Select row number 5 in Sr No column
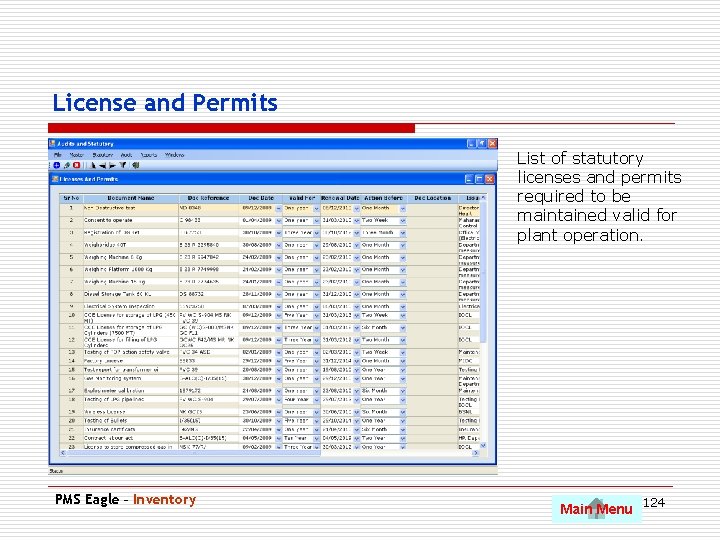720x540 pixels. (x=71, y=258)
